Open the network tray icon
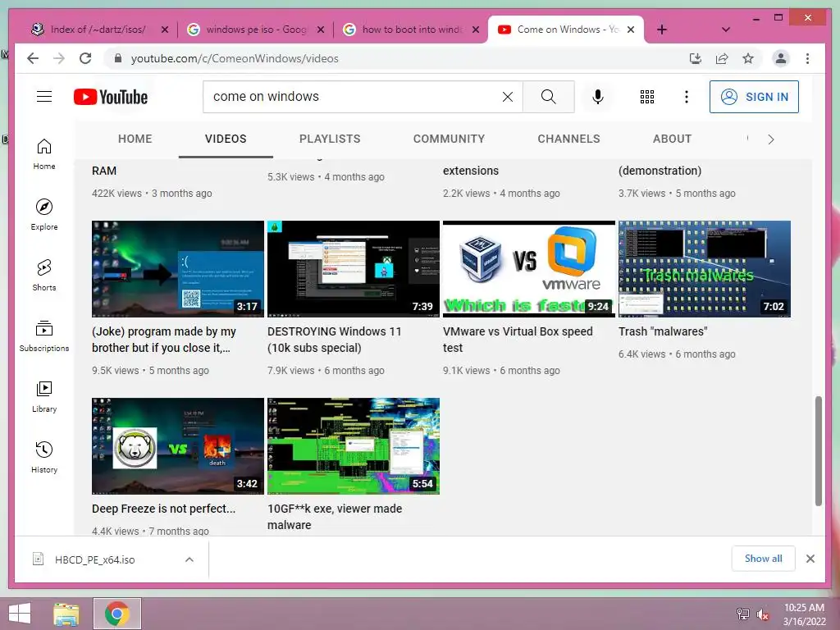This screenshot has width=840, height=630. tap(743, 614)
